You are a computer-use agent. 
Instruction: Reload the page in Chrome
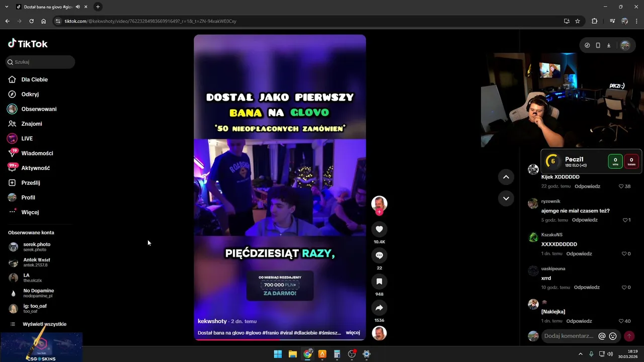[31, 21]
